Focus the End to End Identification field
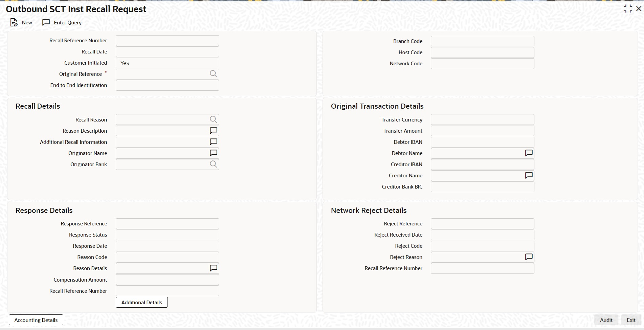This screenshot has height=330, width=644. [x=168, y=85]
